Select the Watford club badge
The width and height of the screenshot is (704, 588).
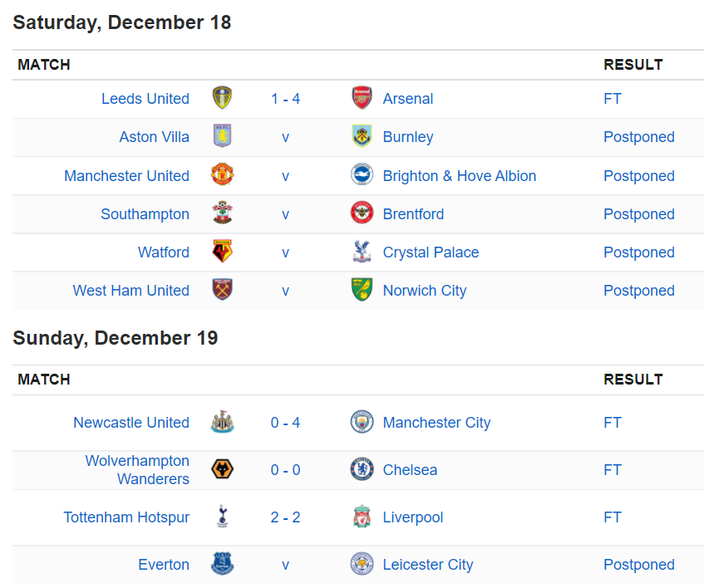click(222, 251)
